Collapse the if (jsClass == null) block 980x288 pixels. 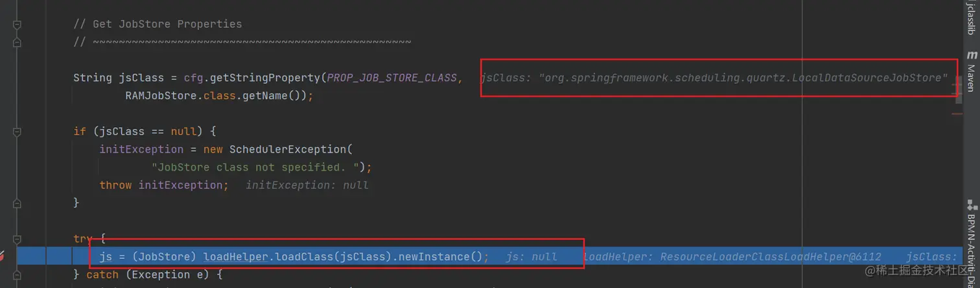tap(17, 131)
